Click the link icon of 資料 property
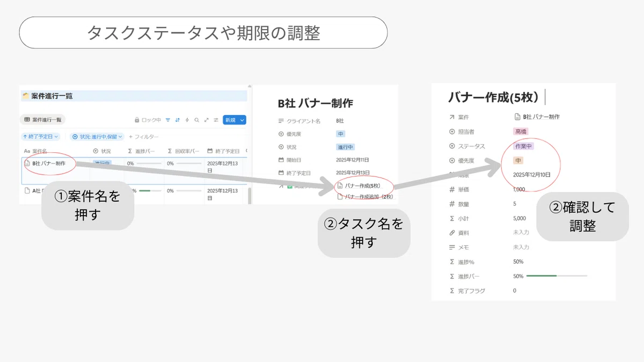The width and height of the screenshot is (644, 362). click(x=452, y=233)
